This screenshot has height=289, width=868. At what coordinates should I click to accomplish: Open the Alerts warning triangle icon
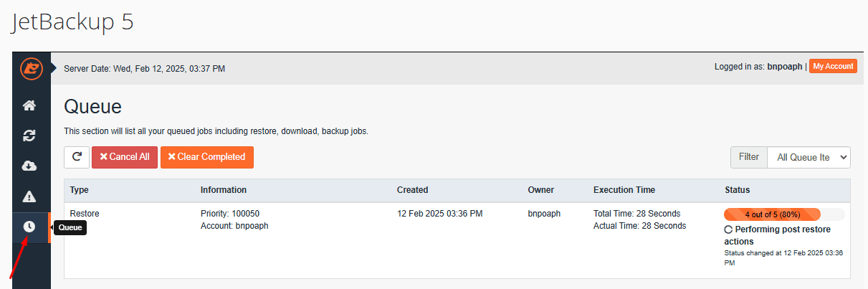pyautogui.click(x=29, y=196)
